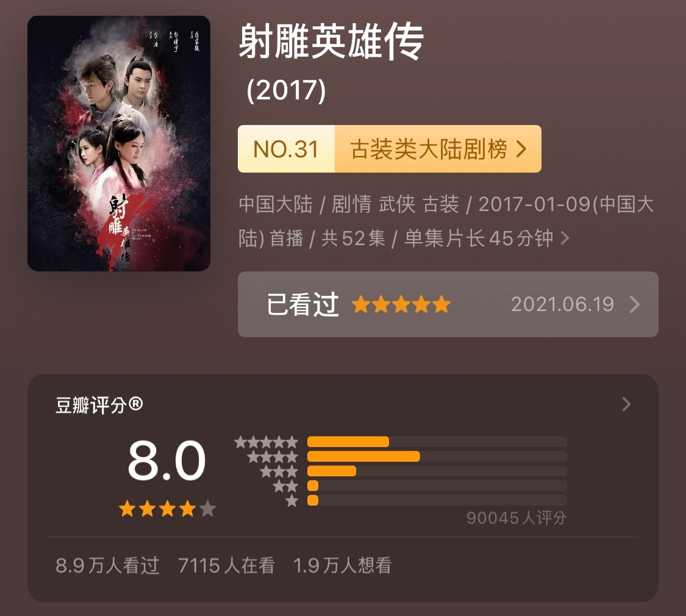Open the 射雕英雄传 poster thumbnail

click(x=118, y=143)
